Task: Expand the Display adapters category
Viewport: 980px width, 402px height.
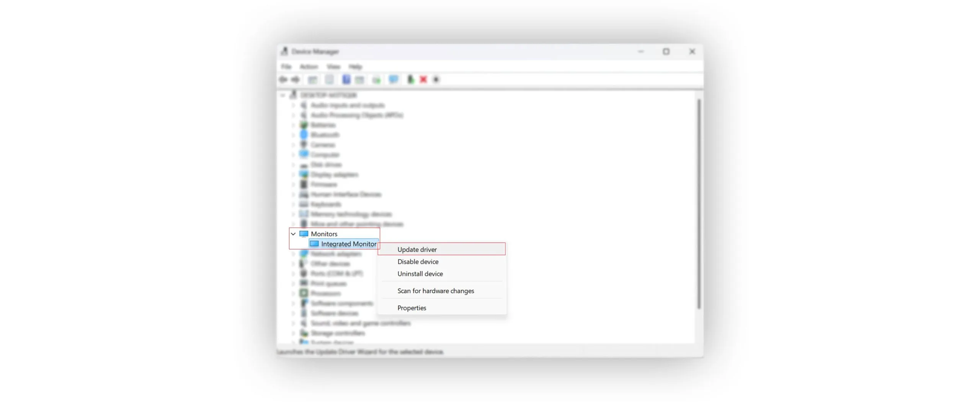Action: (293, 175)
